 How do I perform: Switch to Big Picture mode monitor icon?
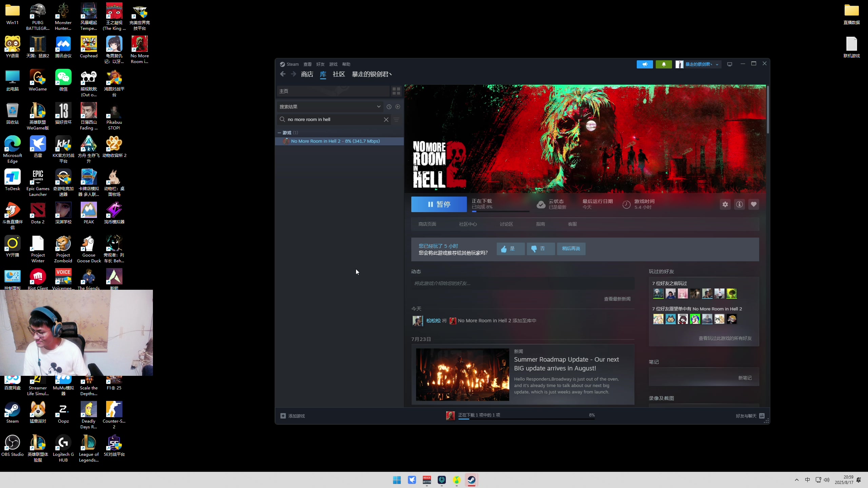730,64
